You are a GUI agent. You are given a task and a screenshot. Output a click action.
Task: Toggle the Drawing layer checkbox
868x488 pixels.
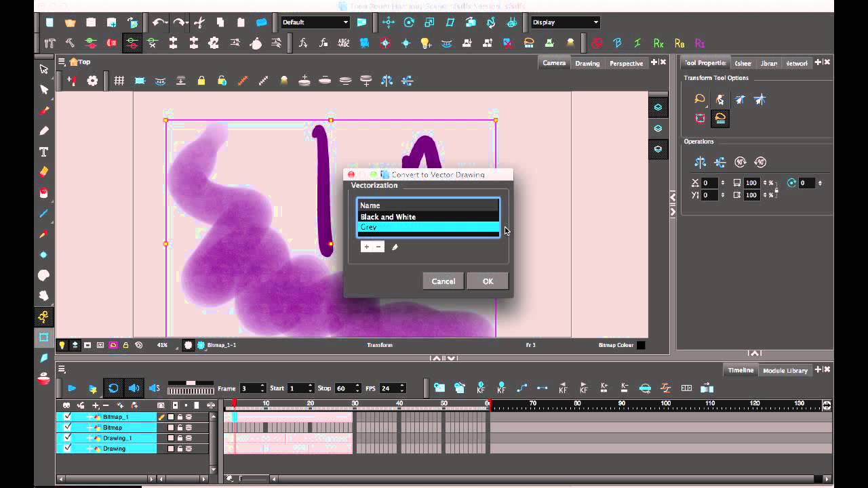pos(67,448)
